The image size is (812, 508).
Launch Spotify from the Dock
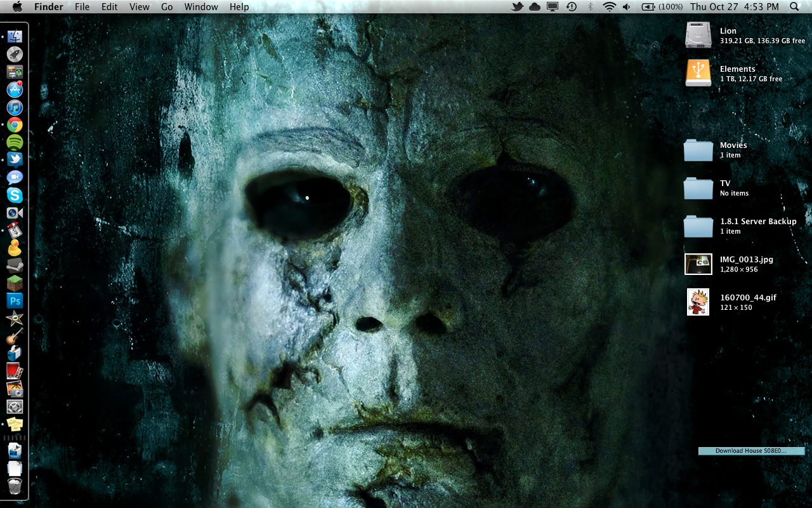click(15, 142)
